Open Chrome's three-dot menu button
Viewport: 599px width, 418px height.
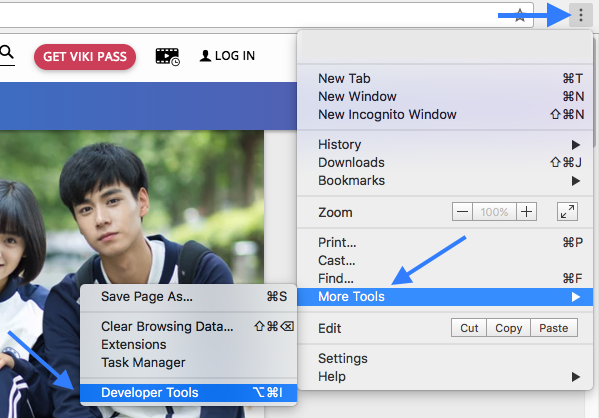point(581,15)
